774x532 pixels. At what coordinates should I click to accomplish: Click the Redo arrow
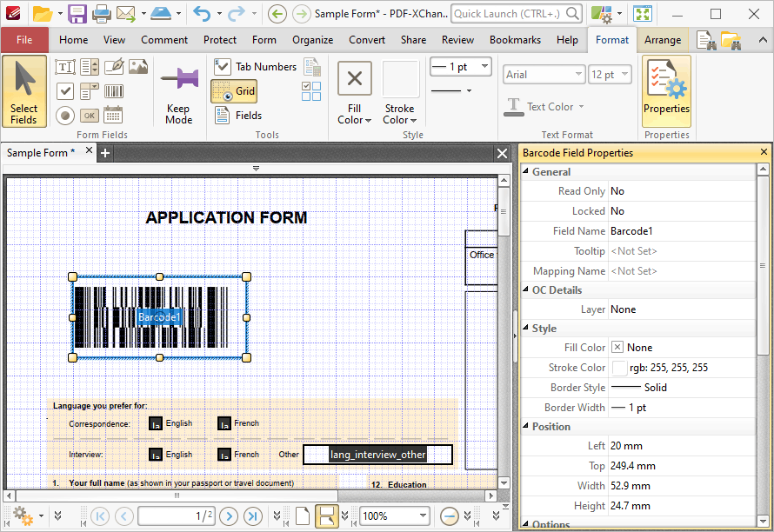[236, 14]
